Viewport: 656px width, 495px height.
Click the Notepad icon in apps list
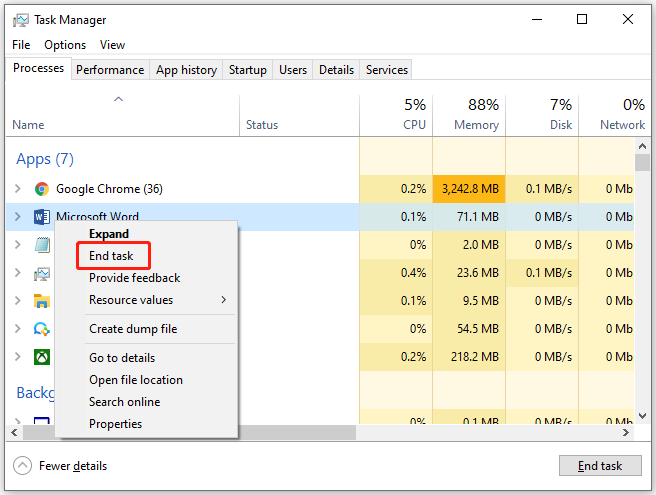pos(42,245)
